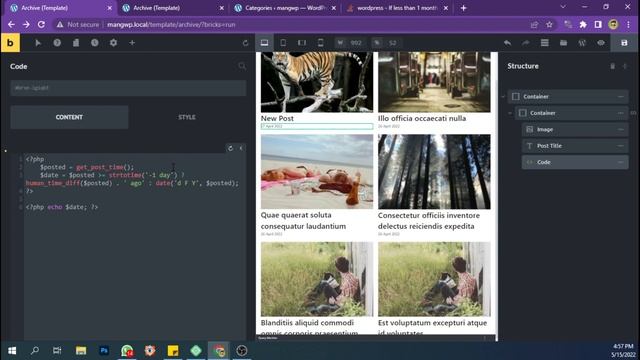Open Photoshop from the taskbar
This screenshot has width=640, height=360.
tap(104, 351)
